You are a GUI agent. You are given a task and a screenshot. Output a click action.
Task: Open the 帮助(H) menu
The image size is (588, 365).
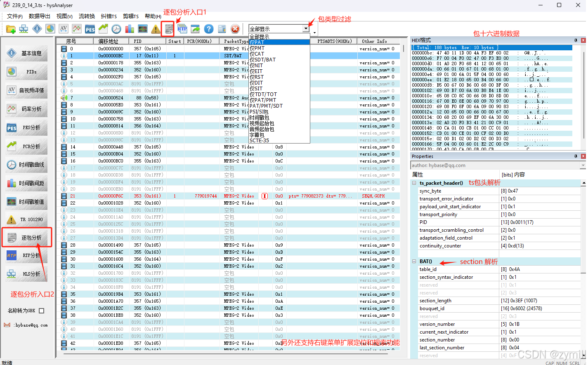tap(153, 16)
